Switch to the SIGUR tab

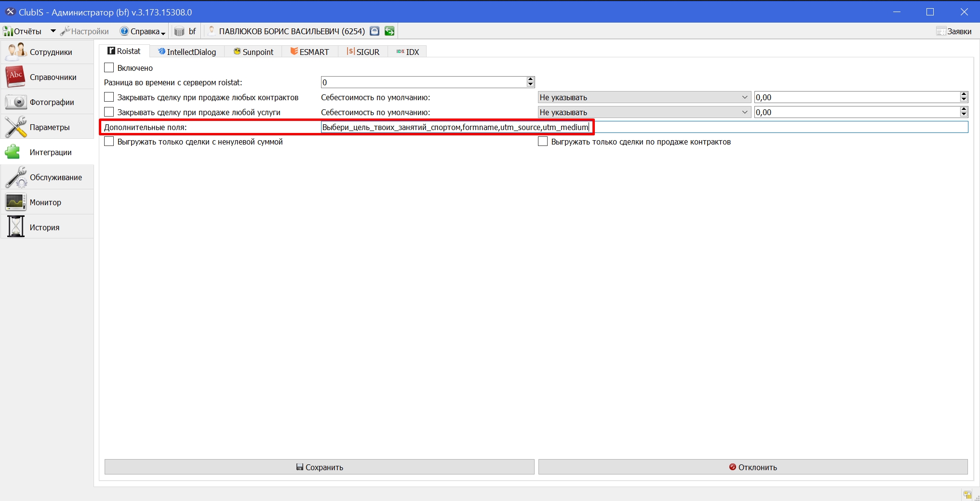(363, 52)
